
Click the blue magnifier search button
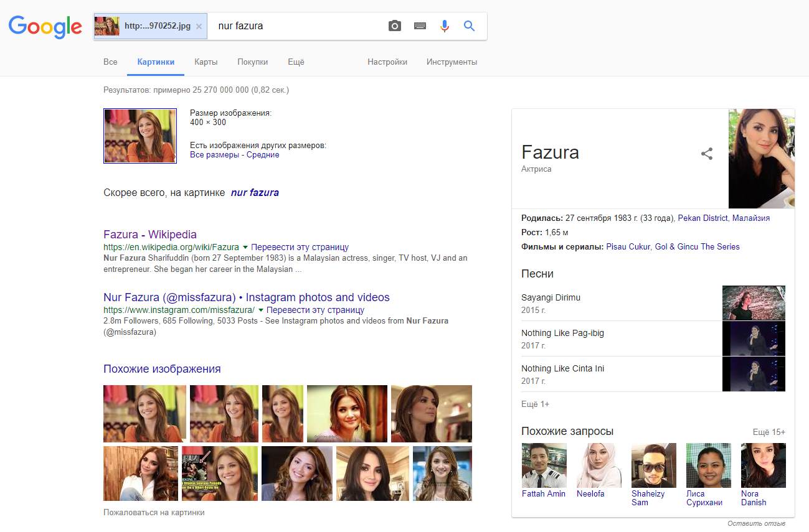pyautogui.click(x=469, y=26)
